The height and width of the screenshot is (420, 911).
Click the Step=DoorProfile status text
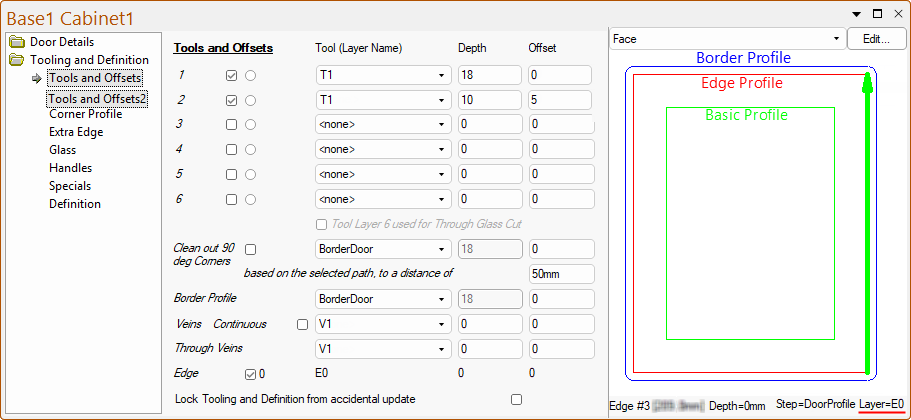(x=816, y=404)
